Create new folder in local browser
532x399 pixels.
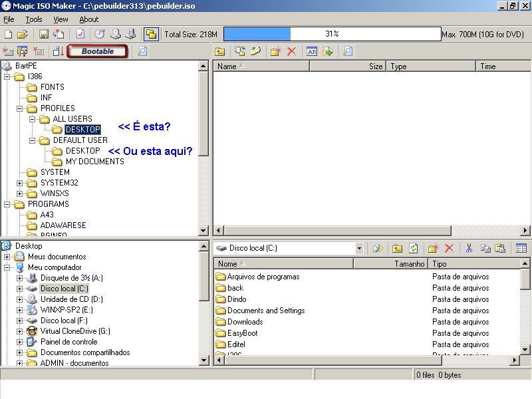tap(434, 248)
